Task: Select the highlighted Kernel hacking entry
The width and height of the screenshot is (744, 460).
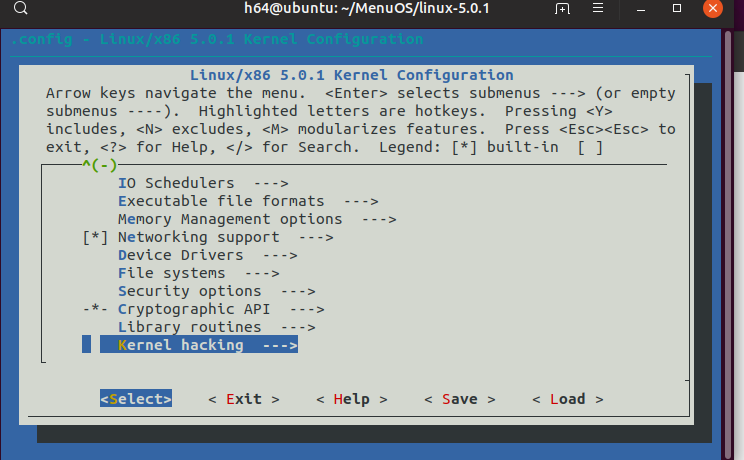Action: pyautogui.click(x=199, y=345)
